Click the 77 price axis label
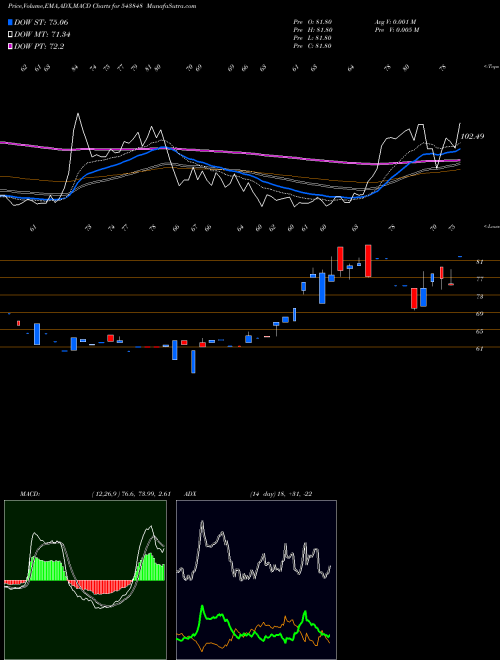The image size is (500, 660). click(479, 279)
